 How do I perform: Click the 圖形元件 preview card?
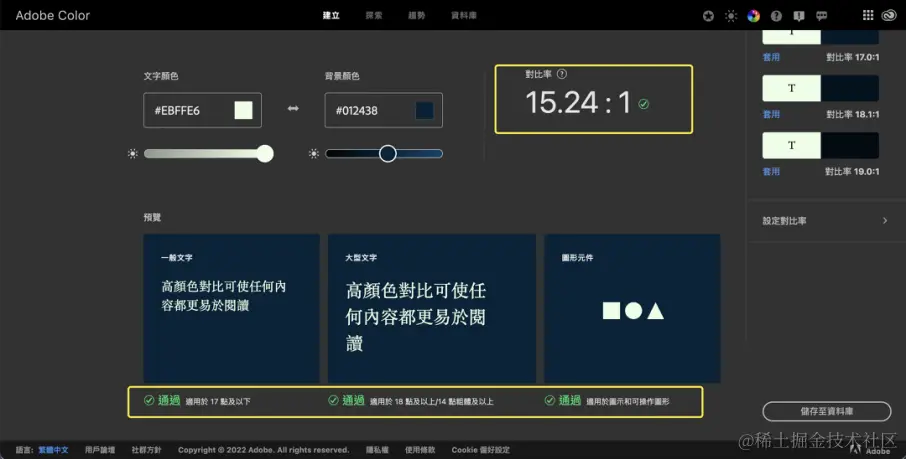[632, 308]
